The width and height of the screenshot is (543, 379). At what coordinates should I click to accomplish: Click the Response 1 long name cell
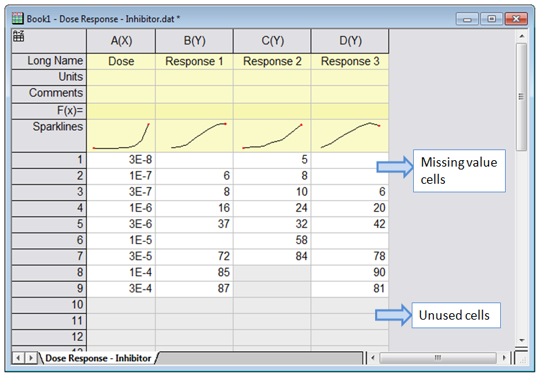[195, 61]
